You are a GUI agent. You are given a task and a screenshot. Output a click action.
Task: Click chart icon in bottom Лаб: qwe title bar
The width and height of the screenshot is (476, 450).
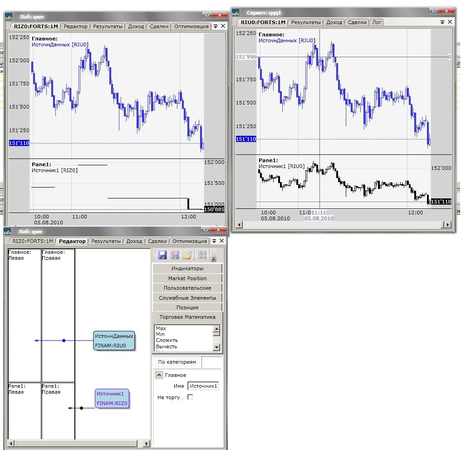(x=8, y=232)
